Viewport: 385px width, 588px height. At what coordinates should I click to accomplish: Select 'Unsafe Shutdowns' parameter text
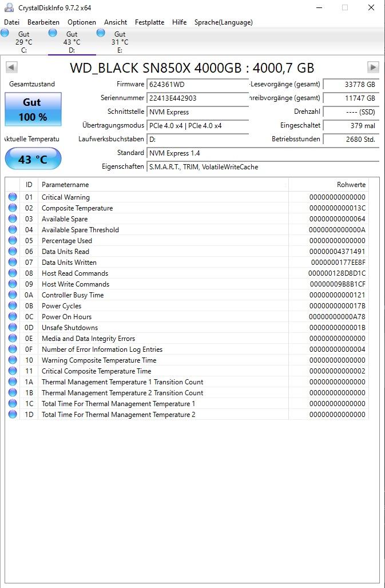pos(70,328)
